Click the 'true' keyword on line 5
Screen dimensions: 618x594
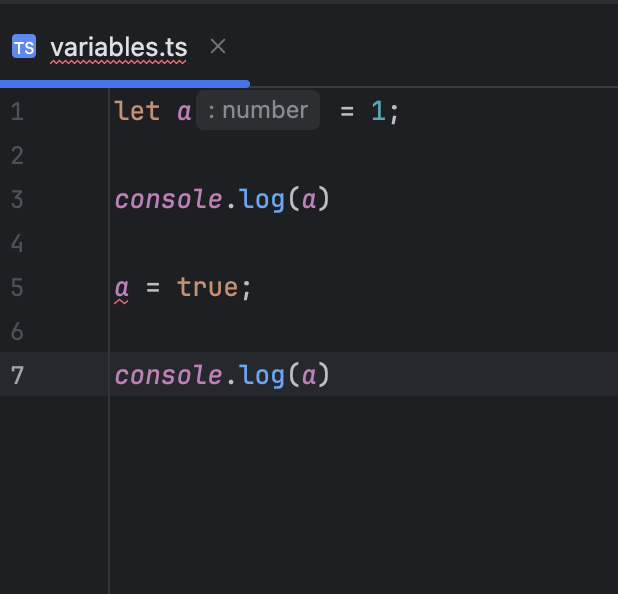tap(207, 287)
